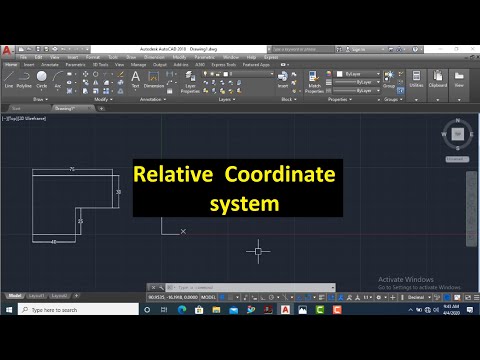This screenshot has width=480, height=360.
Task: Select the Rotate tool in Modify panel
Action: point(96,74)
